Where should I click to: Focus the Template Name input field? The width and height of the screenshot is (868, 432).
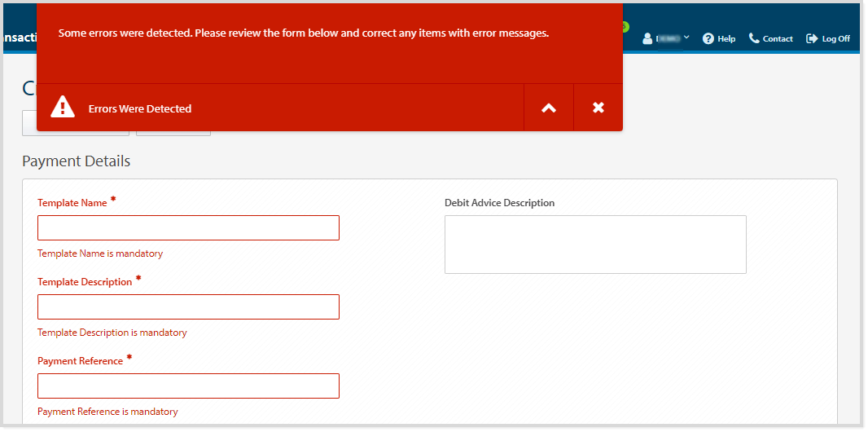(188, 228)
